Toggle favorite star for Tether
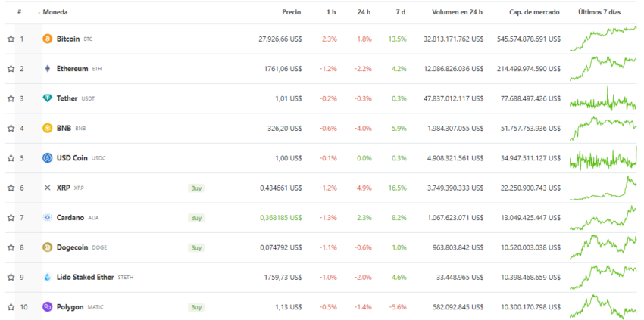 coord(11,98)
